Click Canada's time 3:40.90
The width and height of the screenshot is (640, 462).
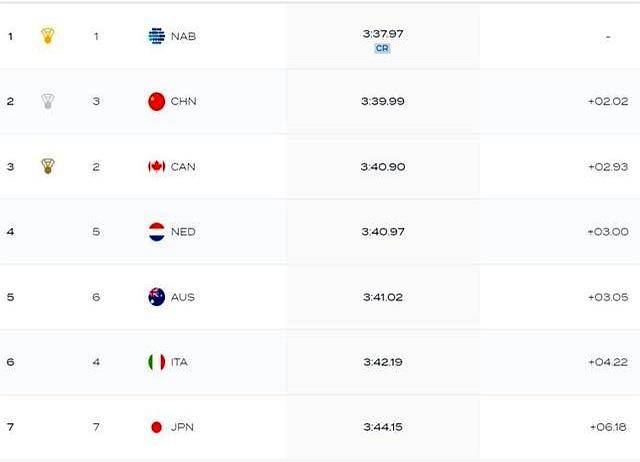pyautogui.click(x=383, y=166)
